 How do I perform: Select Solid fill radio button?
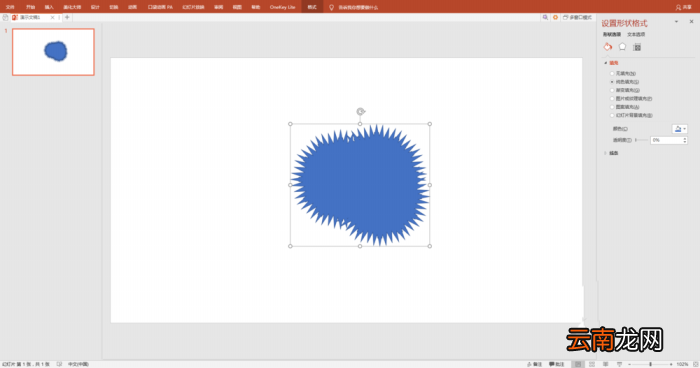612,82
